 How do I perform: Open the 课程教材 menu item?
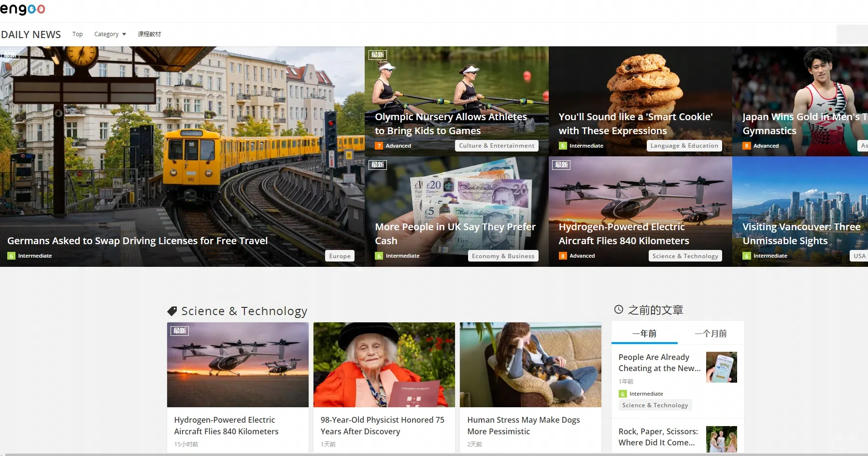(x=149, y=34)
